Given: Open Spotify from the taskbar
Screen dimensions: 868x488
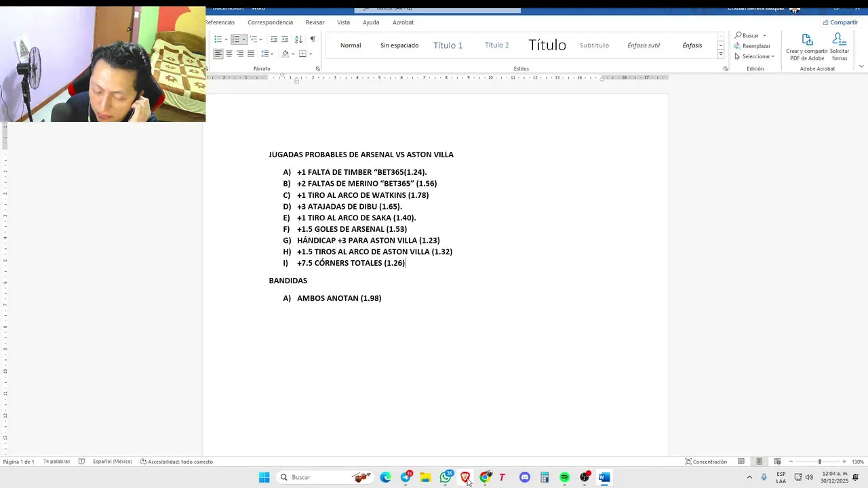Looking at the screenshot, I should [x=564, y=477].
